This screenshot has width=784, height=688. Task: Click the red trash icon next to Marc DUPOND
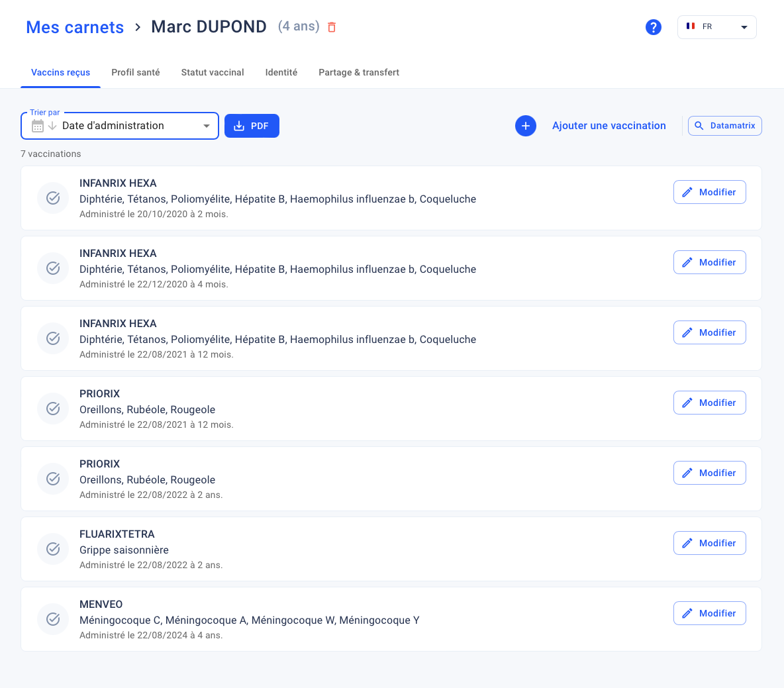click(x=332, y=27)
